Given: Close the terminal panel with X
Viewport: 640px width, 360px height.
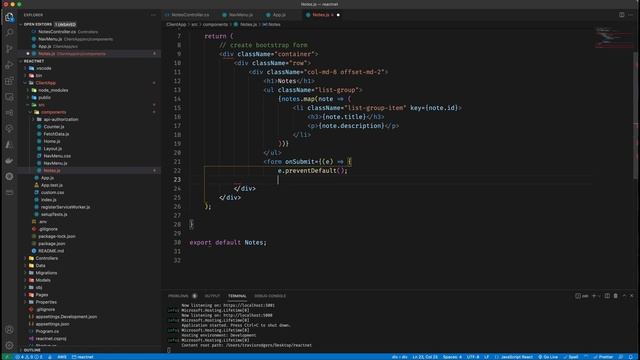Looking at the screenshot, I should tap(632, 296).
